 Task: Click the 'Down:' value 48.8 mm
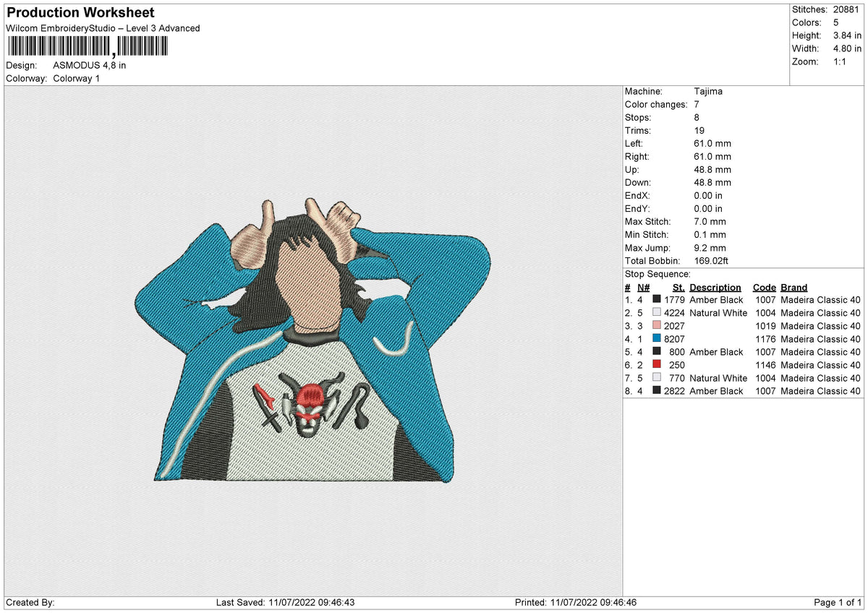pos(712,183)
